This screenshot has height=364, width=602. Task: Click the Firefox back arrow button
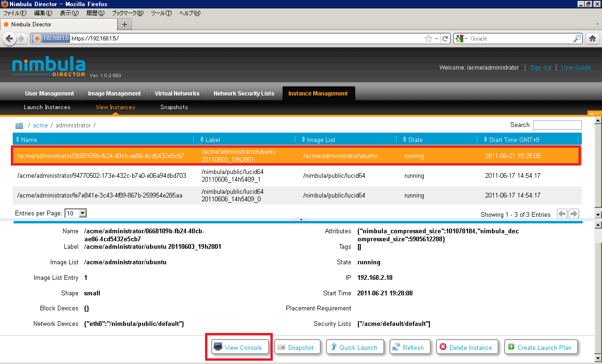click(9, 39)
